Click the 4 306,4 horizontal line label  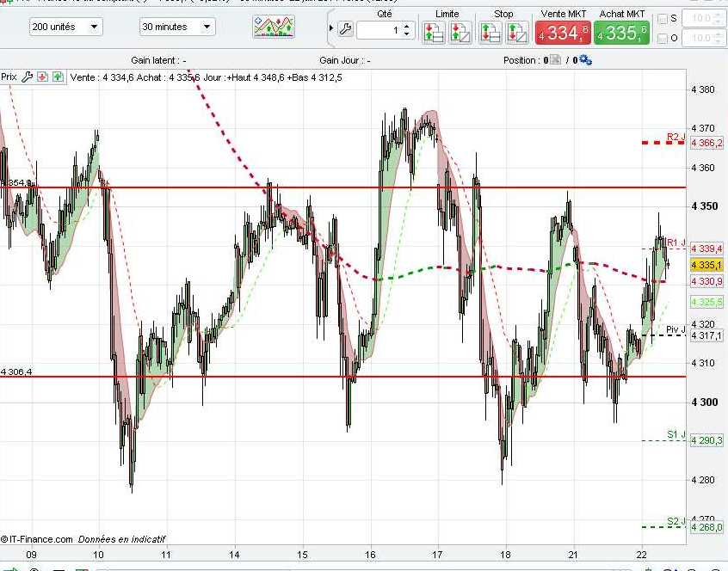click(16, 372)
